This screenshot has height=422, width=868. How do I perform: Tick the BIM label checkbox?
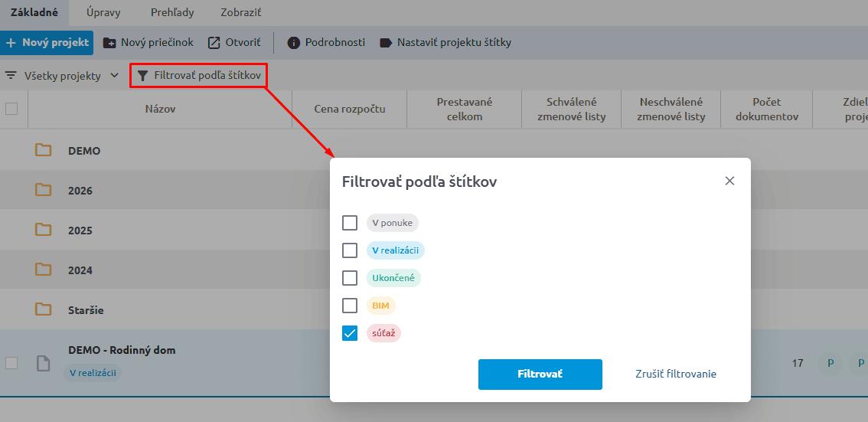350,305
